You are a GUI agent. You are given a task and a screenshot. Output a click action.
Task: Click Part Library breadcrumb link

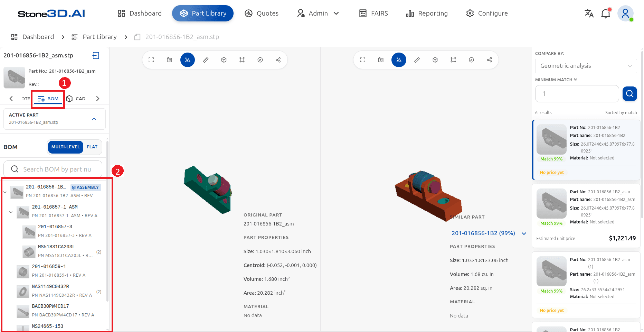pyautogui.click(x=94, y=37)
